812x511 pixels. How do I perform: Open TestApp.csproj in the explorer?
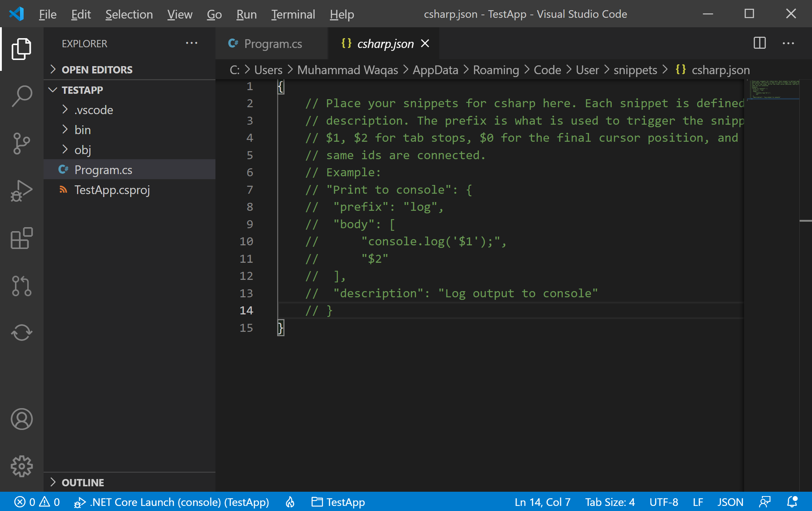tap(112, 190)
